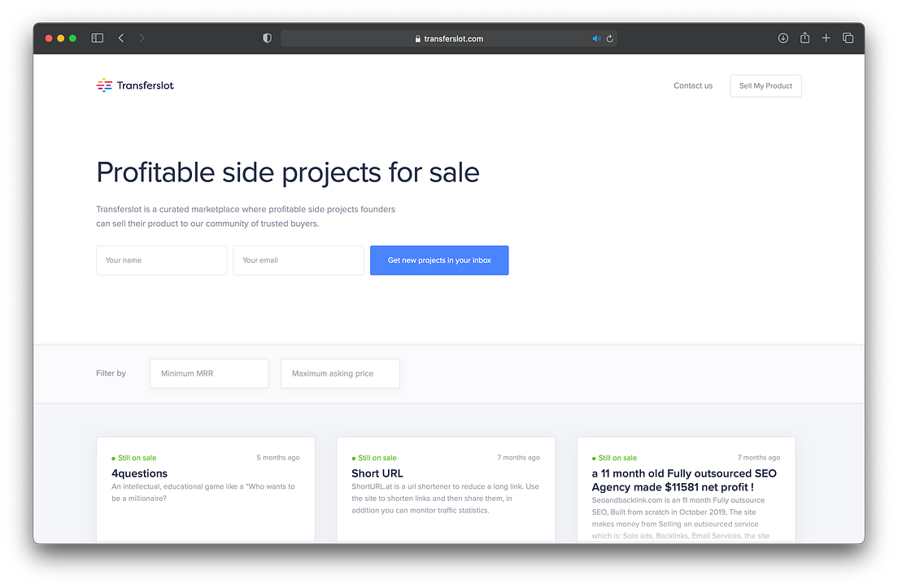Screen dimensions: 898x588
Task: Mute the tab audio icon in address bar
Action: (x=596, y=37)
